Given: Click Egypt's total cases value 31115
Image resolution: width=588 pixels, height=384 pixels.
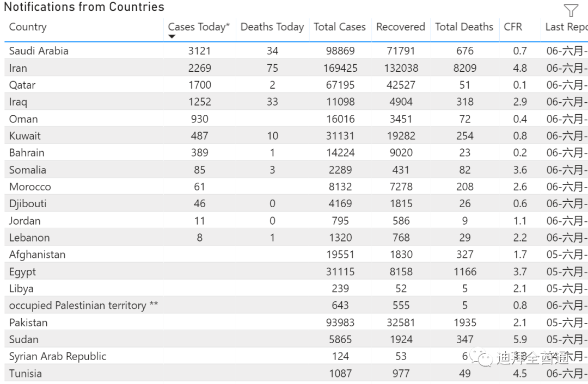Looking at the screenshot, I should 340,272.
